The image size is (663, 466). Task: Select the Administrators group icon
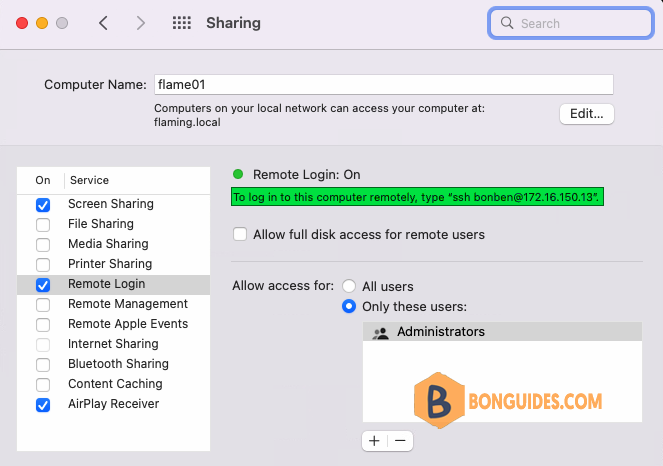(380, 332)
